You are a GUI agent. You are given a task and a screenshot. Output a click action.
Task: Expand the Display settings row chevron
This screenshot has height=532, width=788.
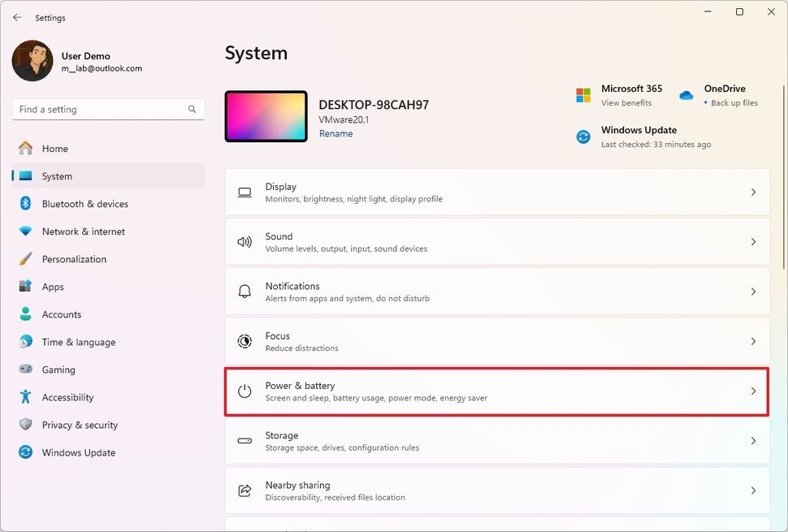pos(753,192)
